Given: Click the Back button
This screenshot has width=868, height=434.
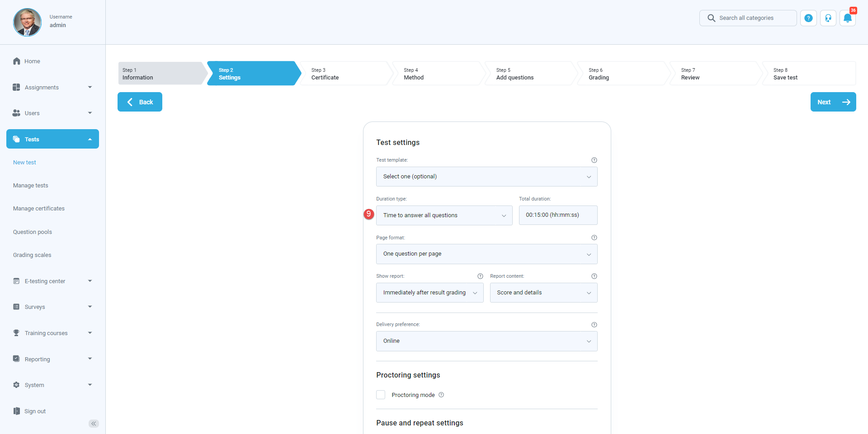Looking at the screenshot, I should coord(140,102).
